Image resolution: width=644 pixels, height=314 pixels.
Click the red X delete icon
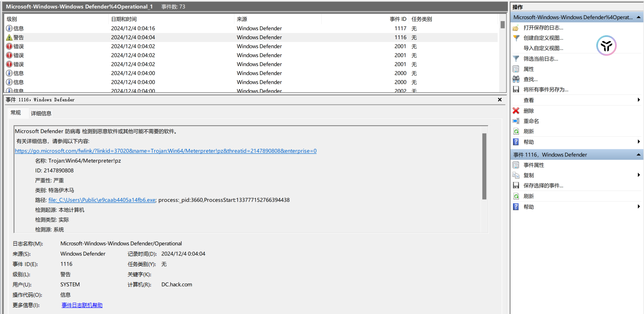[x=516, y=111]
